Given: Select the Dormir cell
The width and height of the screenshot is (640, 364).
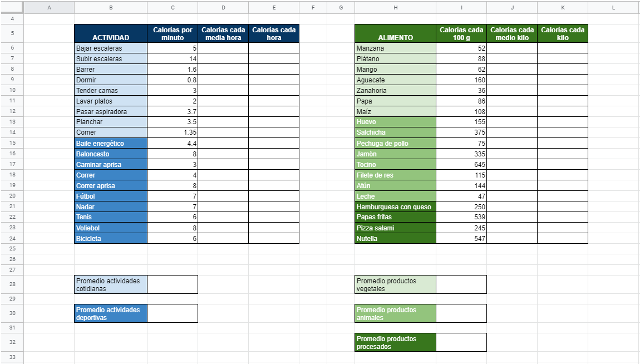Looking at the screenshot, I should click(111, 80).
